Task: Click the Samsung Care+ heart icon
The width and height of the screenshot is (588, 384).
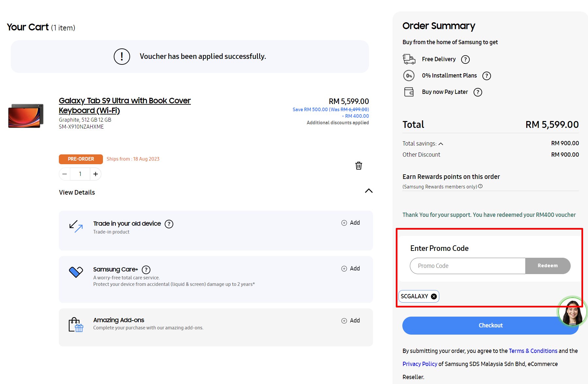Action: coord(76,272)
